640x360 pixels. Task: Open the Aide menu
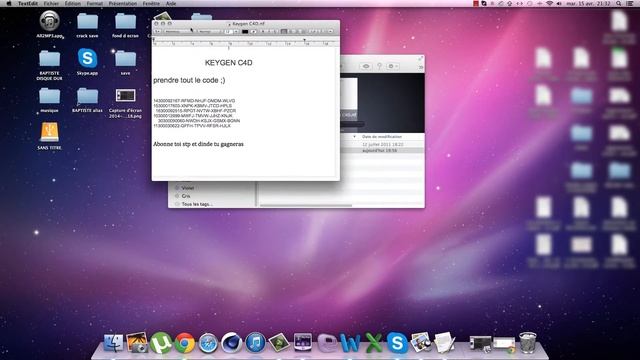tap(171, 3)
